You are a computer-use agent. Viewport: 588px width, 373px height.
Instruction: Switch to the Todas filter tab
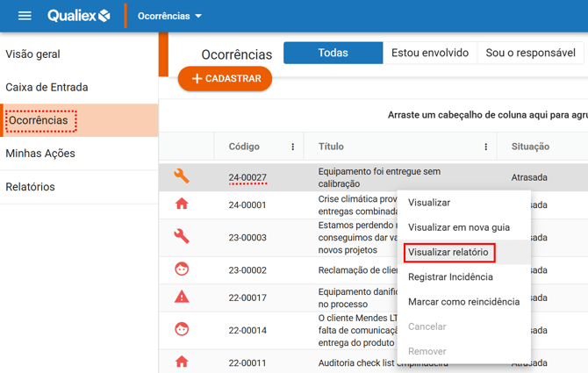[x=333, y=53]
